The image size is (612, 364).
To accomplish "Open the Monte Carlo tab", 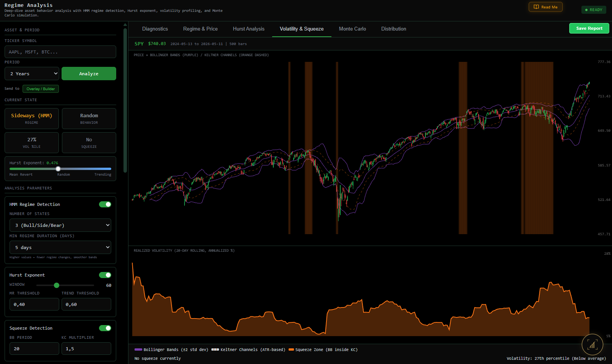I will point(352,29).
